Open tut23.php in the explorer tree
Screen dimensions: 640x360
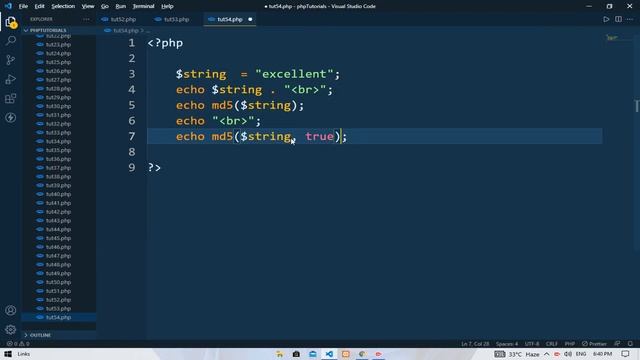coord(59,44)
